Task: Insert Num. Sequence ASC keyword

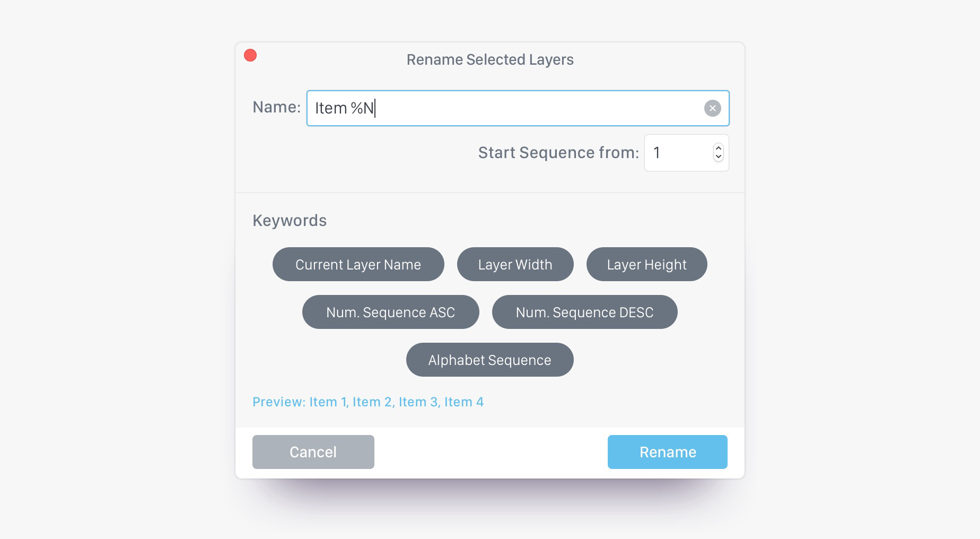Action: (x=391, y=312)
